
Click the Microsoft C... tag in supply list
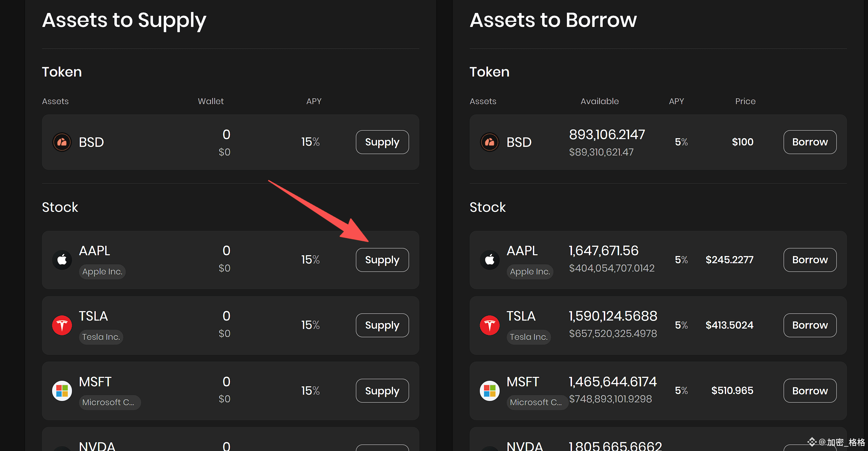coord(109,402)
